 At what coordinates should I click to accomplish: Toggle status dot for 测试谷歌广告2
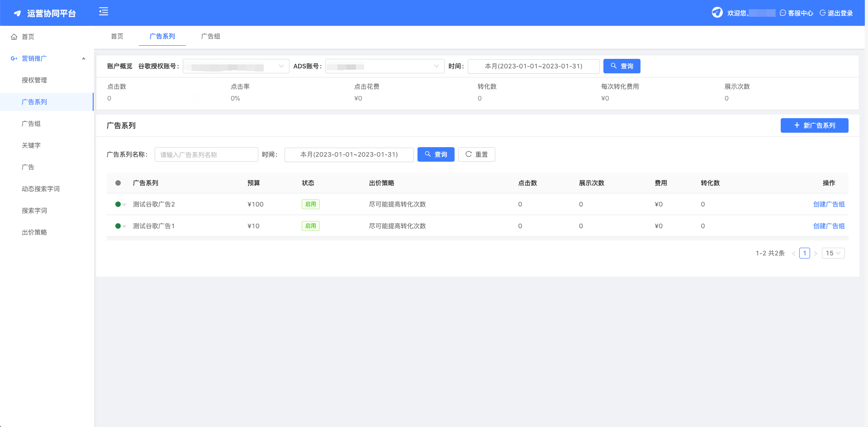[x=119, y=204]
